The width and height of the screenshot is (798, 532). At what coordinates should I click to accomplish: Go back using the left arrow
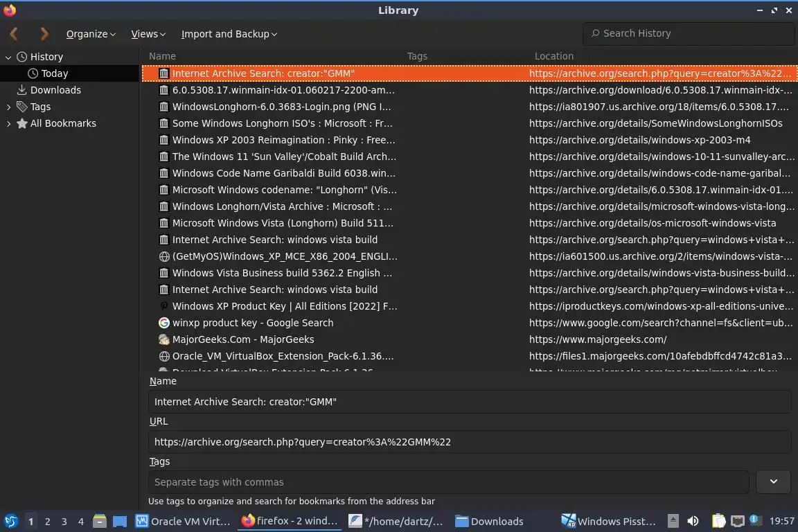point(15,34)
